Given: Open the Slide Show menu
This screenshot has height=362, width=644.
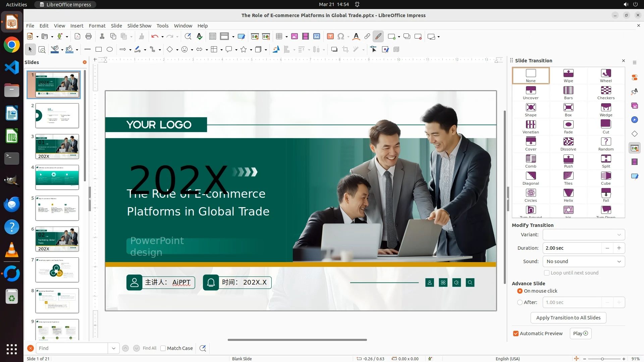Looking at the screenshot, I should 139,25.
